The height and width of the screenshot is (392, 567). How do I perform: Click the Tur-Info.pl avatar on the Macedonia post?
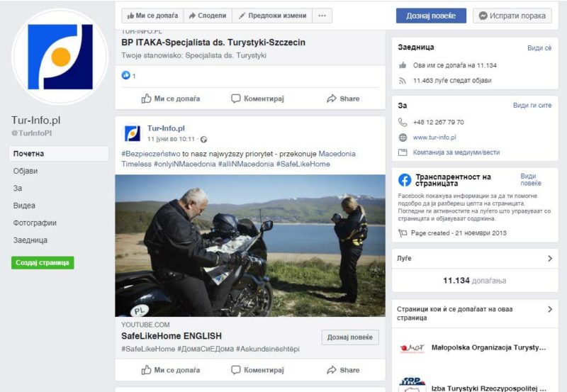click(x=132, y=133)
